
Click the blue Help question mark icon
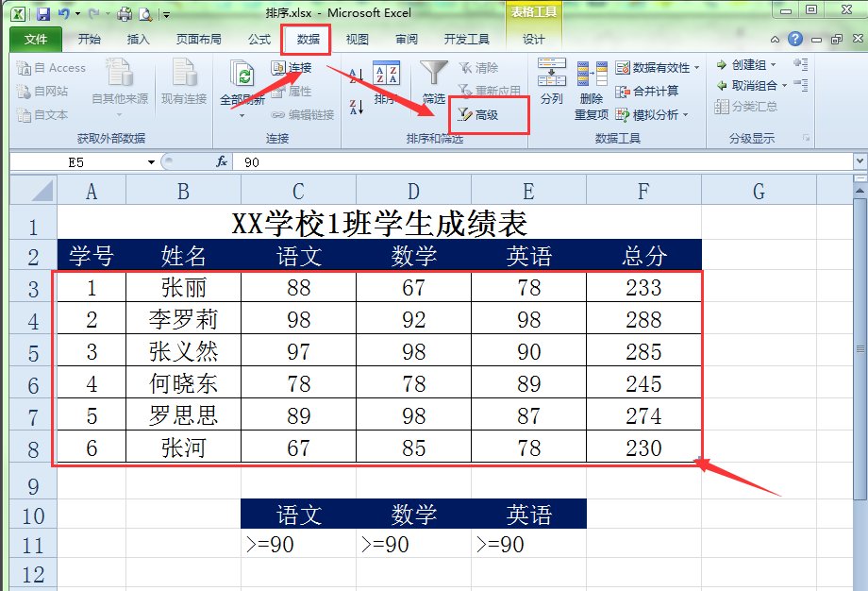795,39
